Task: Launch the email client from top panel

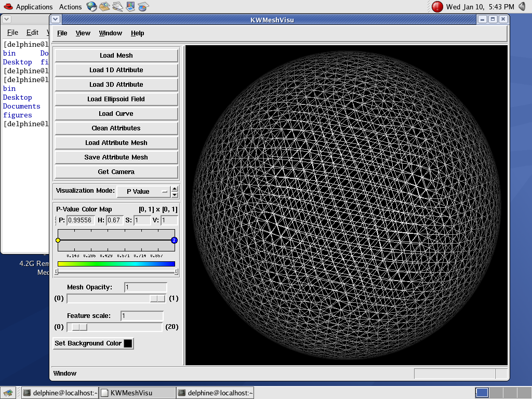Action: tap(104, 7)
